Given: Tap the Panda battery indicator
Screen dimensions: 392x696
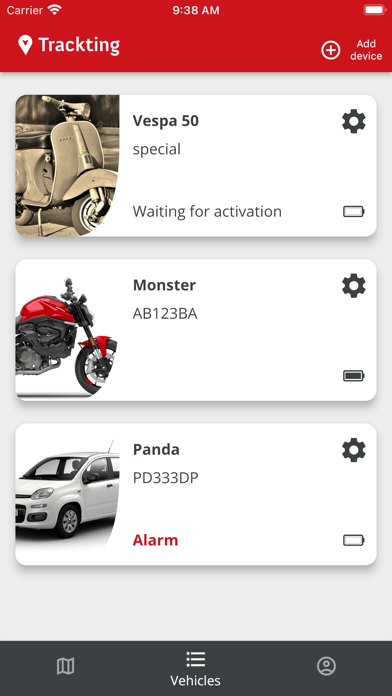Looking at the screenshot, I should click(x=354, y=540).
